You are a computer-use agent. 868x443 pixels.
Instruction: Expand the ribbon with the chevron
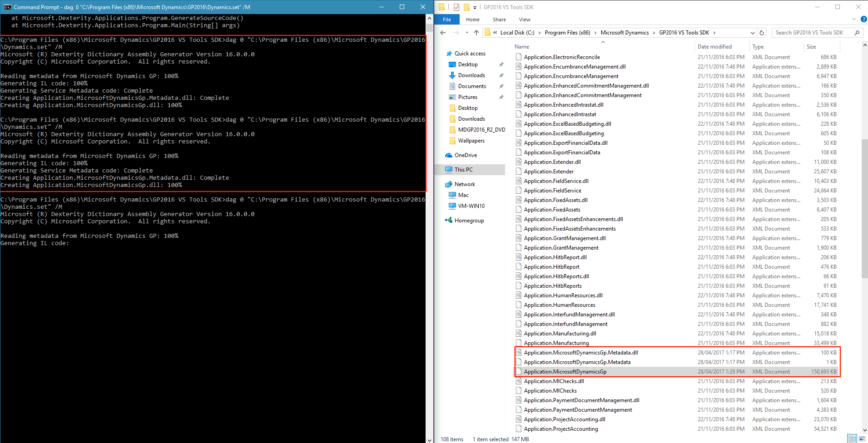tap(853, 20)
